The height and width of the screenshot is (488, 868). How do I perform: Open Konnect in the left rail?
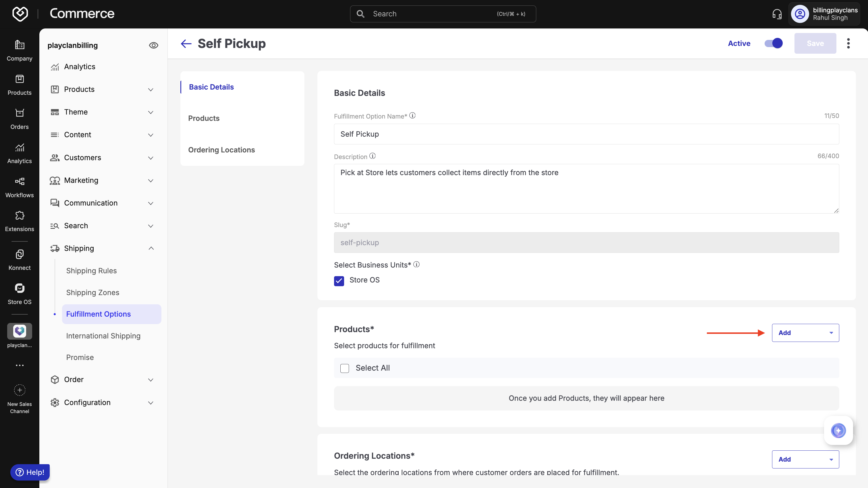point(20,260)
